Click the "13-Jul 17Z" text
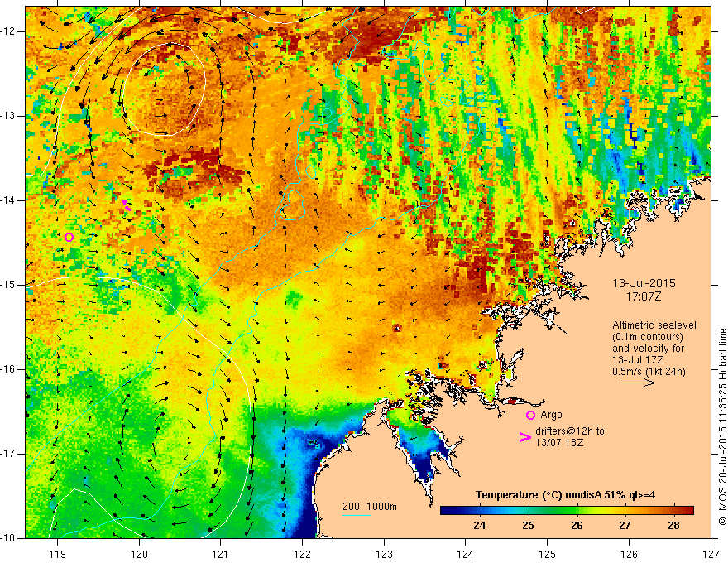Screen dimensions: 728x563 pyautogui.click(x=638, y=360)
